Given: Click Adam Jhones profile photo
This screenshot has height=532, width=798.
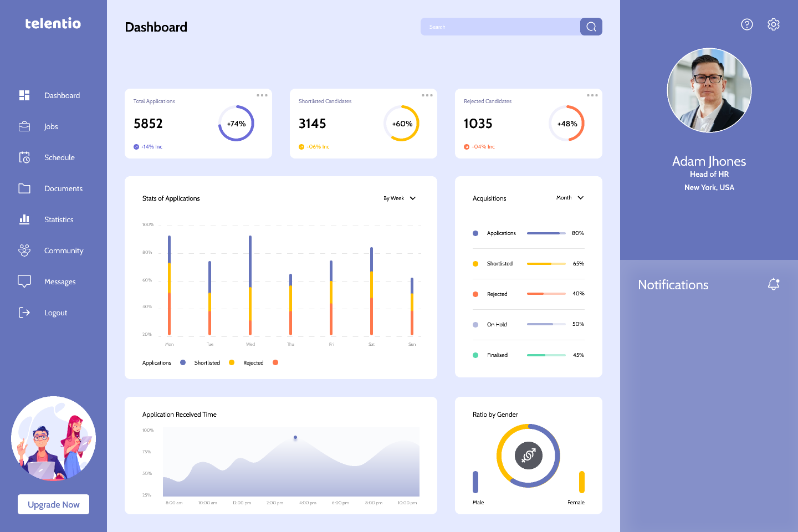Looking at the screenshot, I should [x=709, y=90].
